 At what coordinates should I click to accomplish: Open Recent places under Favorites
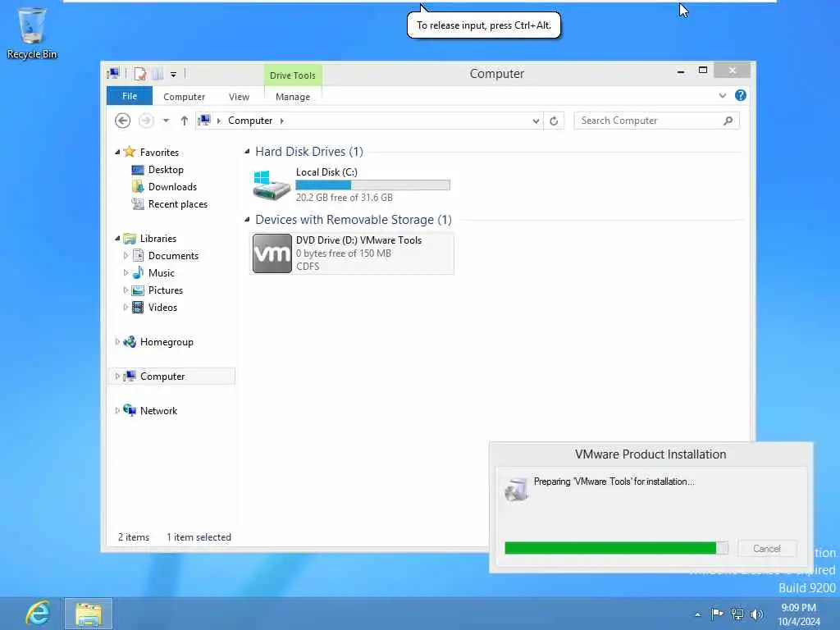pos(178,204)
